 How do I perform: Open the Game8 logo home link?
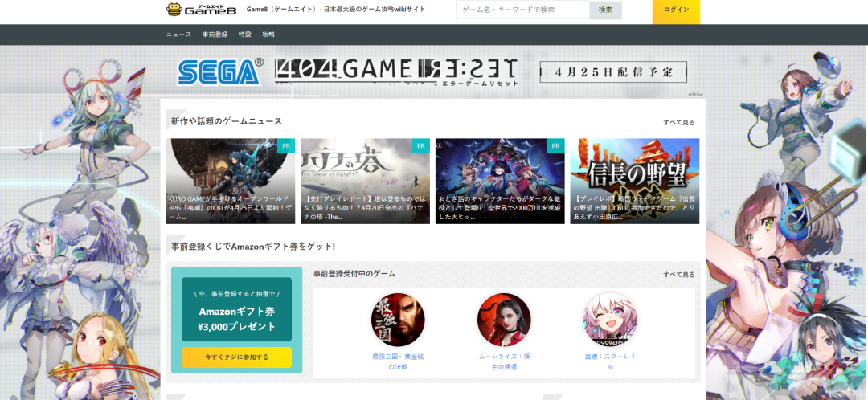tap(200, 10)
